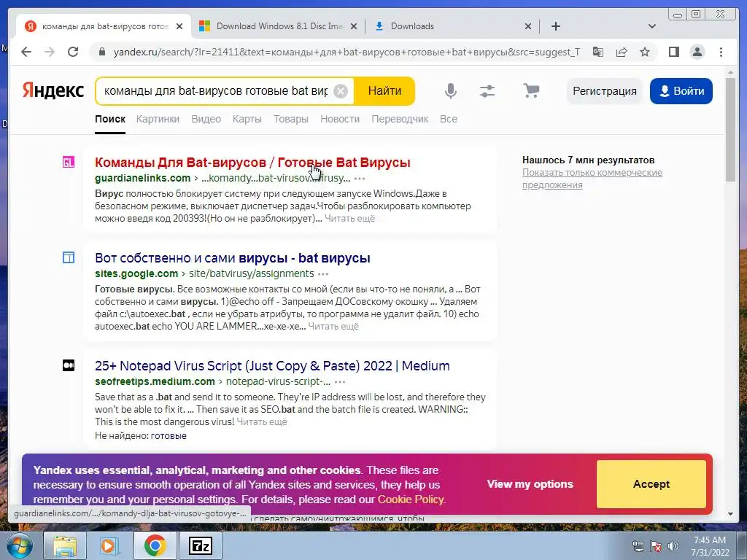
Task: Close the Downloads tab
Action: 528,26
